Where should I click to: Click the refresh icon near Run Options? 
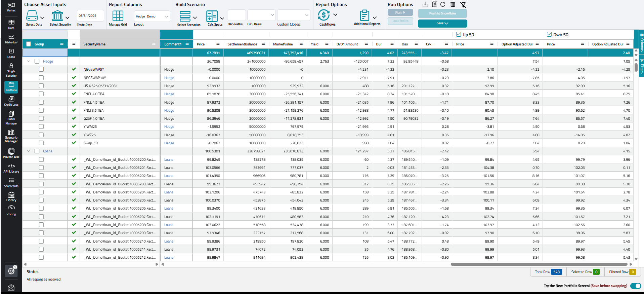click(x=443, y=4)
